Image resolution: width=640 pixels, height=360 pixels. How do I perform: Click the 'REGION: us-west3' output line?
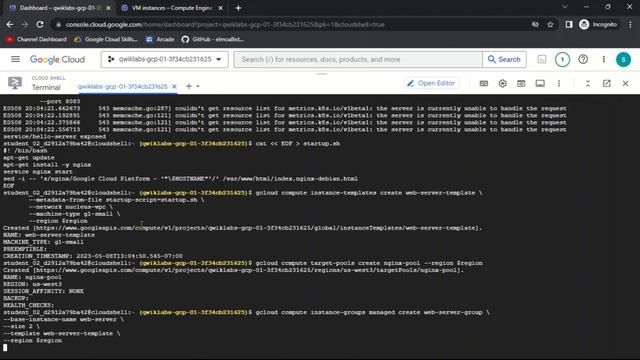tap(33, 284)
